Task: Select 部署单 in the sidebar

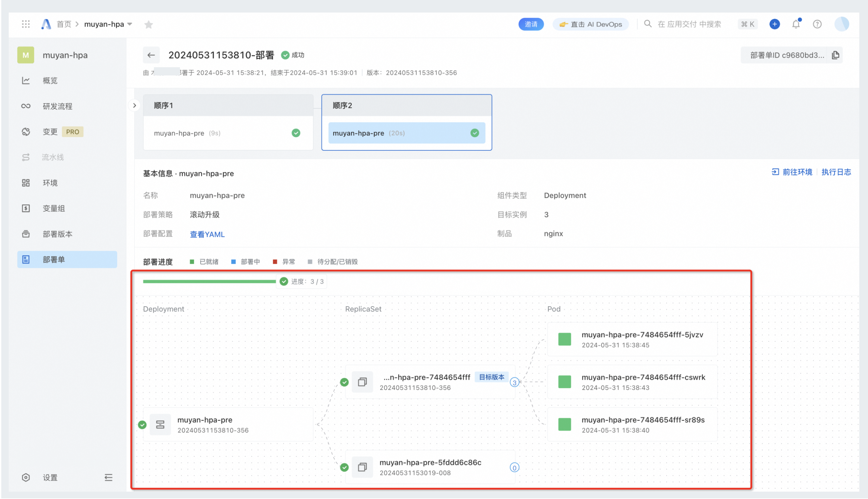Action: tap(67, 259)
